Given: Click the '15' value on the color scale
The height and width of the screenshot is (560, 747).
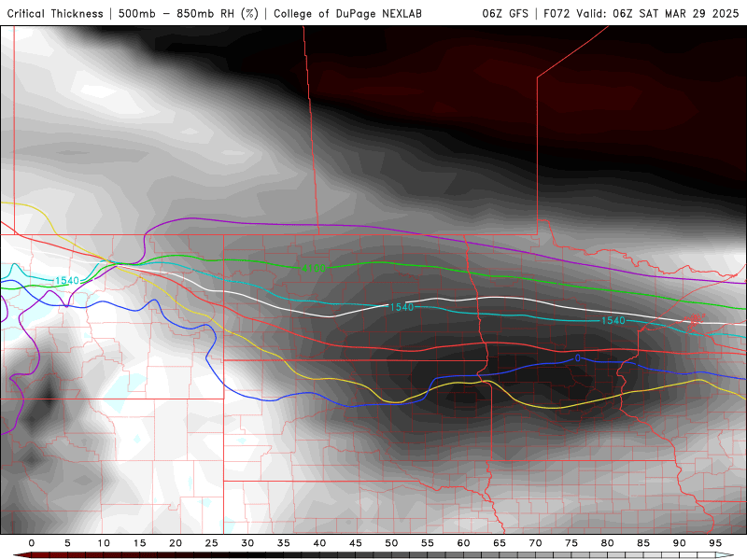Looking at the screenshot, I should click(x=139, y=543).
